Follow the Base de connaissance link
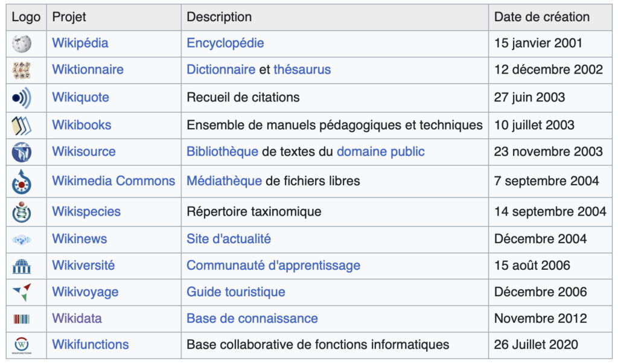 (x=252, y=319)
